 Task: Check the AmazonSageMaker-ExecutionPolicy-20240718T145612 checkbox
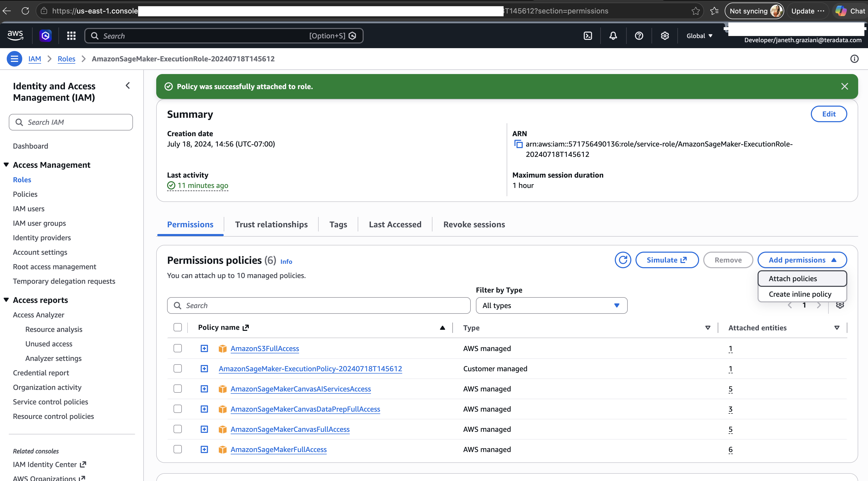point(178,368)
